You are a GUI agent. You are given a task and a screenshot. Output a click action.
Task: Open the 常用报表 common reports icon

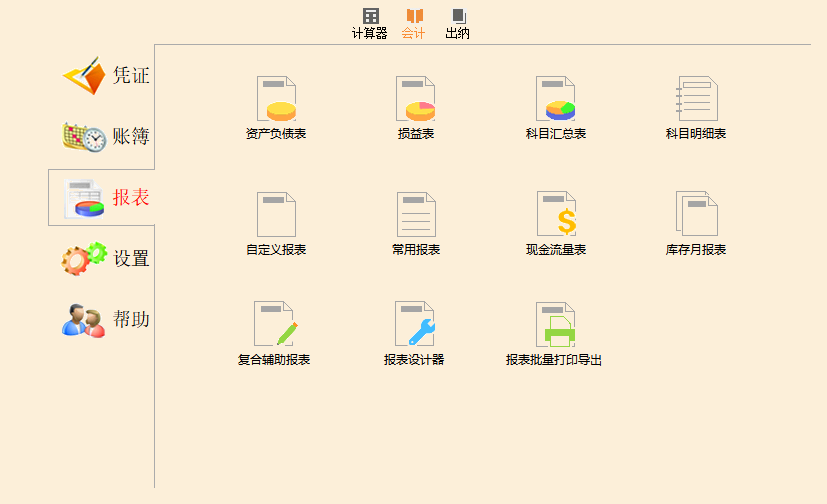(415, 214)
